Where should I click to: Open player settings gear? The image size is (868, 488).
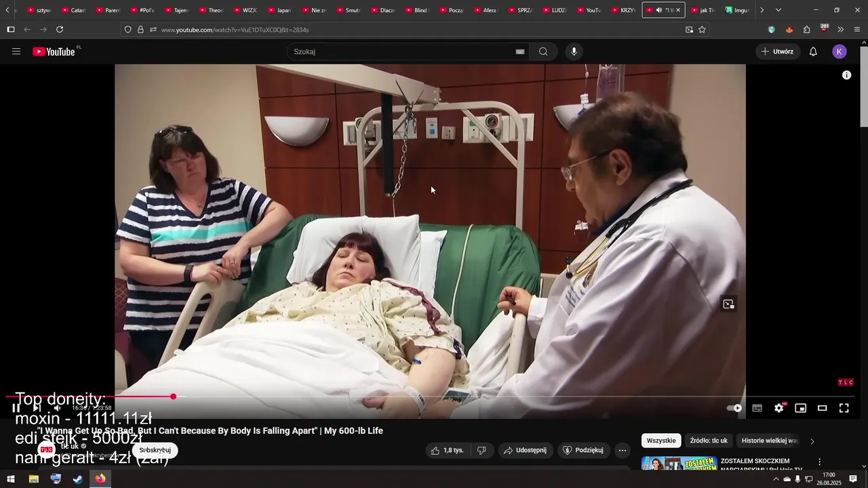point(779,408)
